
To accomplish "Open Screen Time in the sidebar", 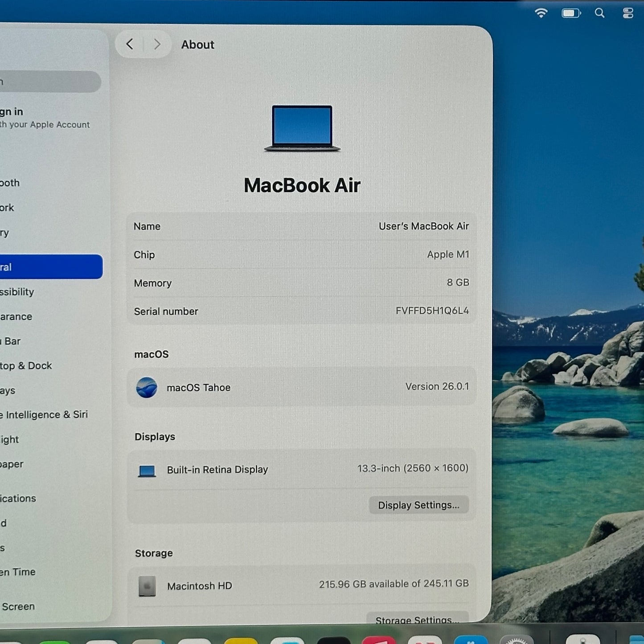I will tap(19, 572).
